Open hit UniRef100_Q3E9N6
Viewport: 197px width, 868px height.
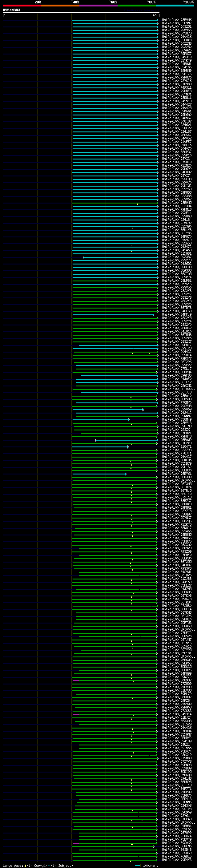tap(176, 20)
